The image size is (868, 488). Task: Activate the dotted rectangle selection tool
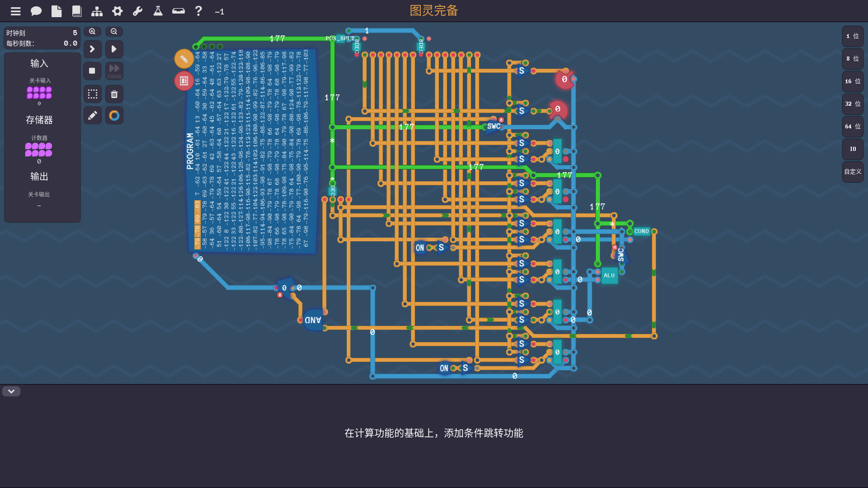(x=93, y=94)
